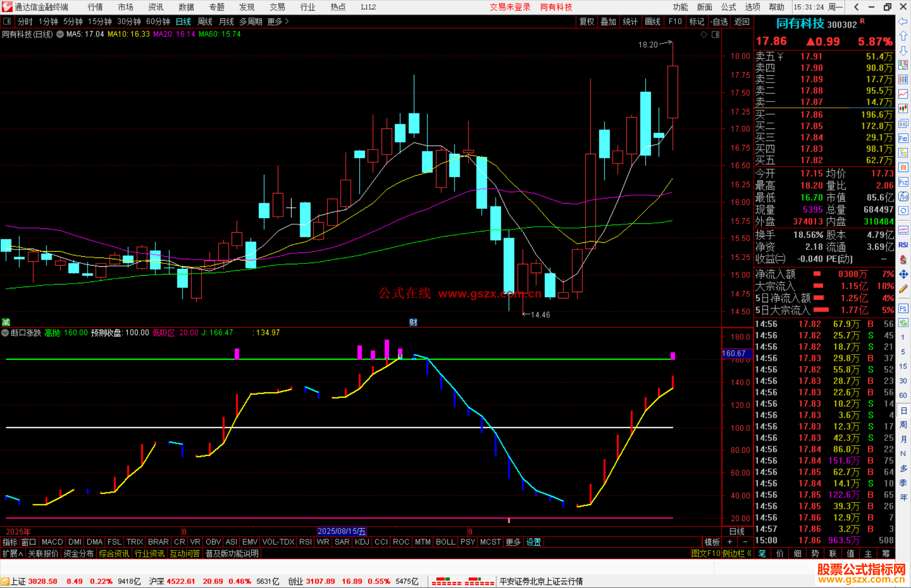Select the 细 tab under the trade list

pyautogui.click(x=797, y=553)
